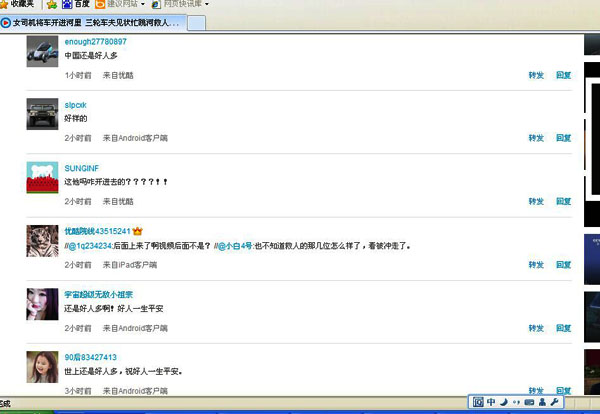Open the SUNGINF username link
The width and height of the screenshot is (600, 414).
coord(82,168)
